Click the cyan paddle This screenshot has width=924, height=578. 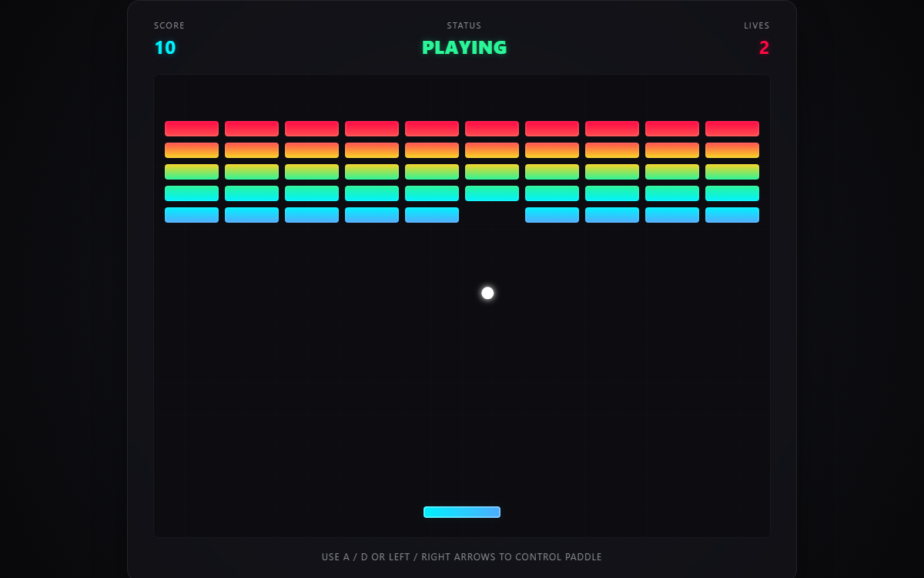pos(462,512)
